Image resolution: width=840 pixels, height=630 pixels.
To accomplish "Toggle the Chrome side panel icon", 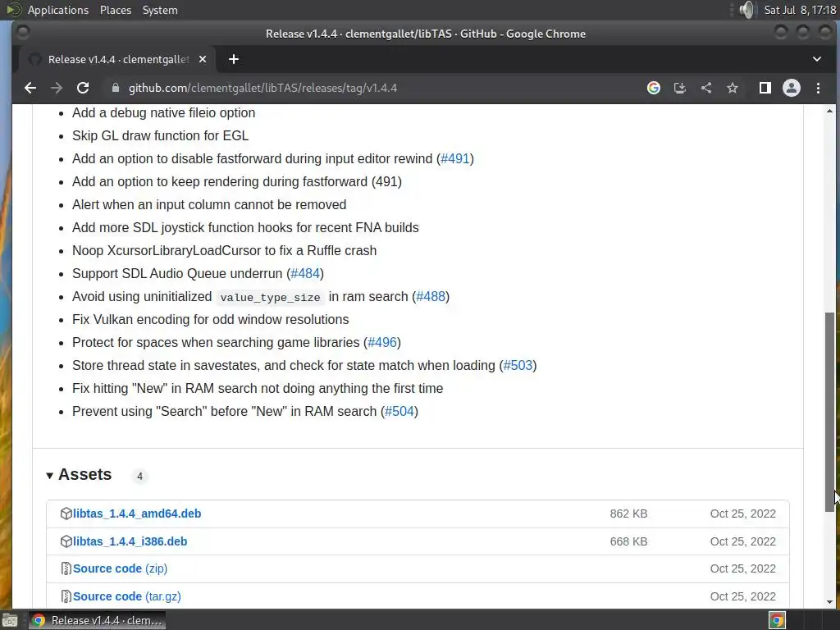I will [x=765, y=88].
